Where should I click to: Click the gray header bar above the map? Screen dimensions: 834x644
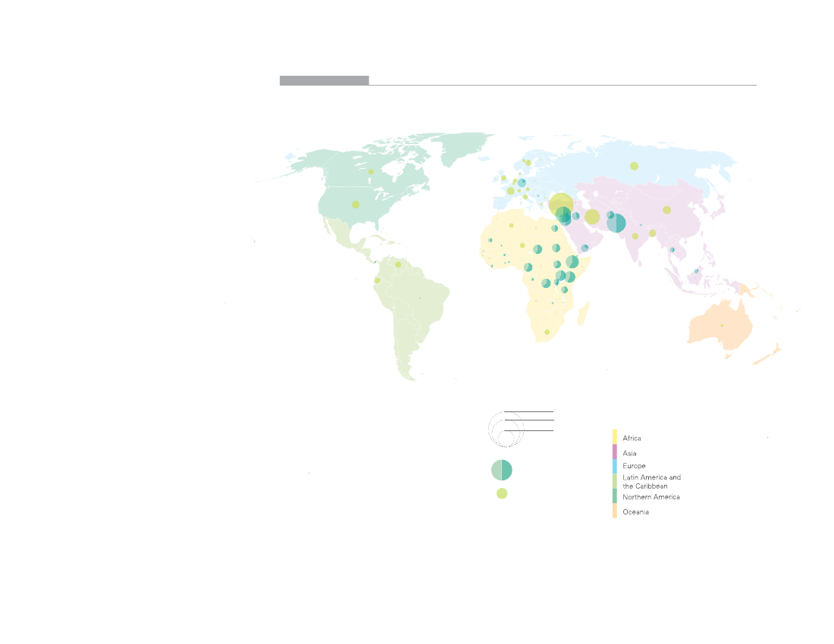(x=324, y=80)
